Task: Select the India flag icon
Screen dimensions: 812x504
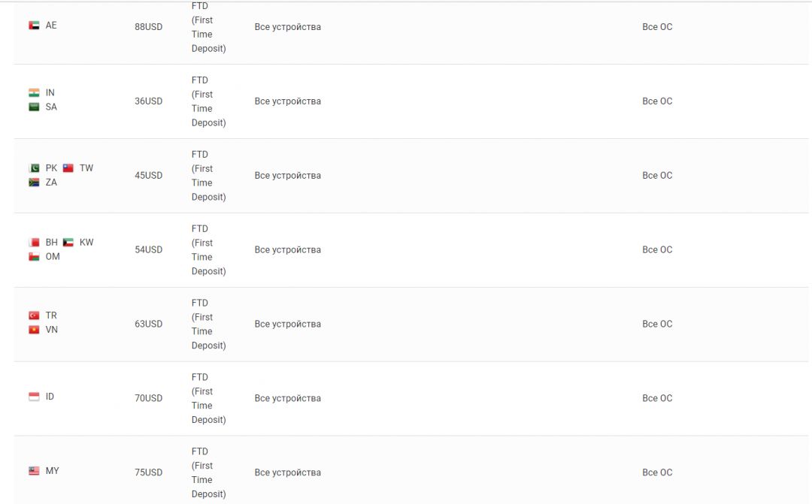Action: click(34, 92)
